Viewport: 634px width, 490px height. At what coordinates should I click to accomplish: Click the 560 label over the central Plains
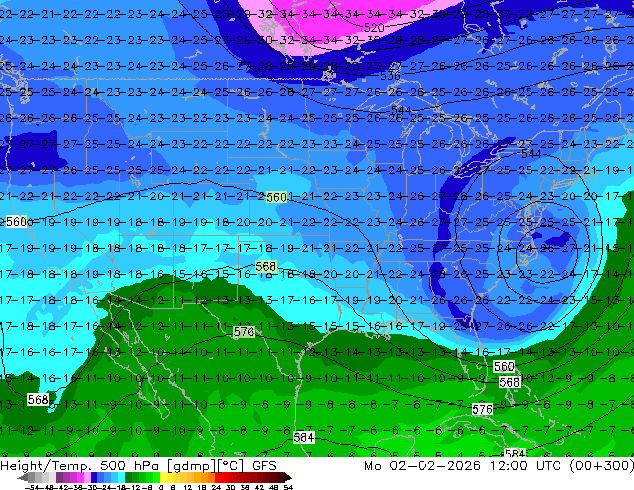pos(277,197)
